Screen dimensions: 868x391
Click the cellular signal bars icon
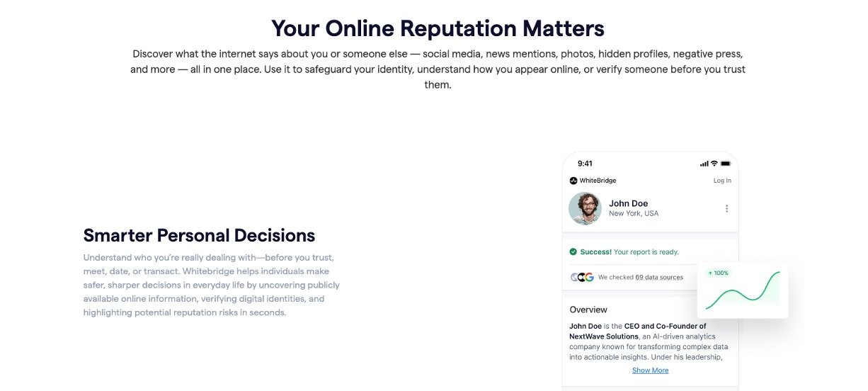pyautogui.click(x=704, y=164)
